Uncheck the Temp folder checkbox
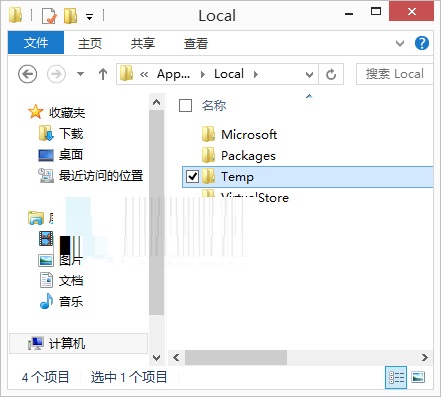Viewport: 441px width, 397px height. point(192,176)
